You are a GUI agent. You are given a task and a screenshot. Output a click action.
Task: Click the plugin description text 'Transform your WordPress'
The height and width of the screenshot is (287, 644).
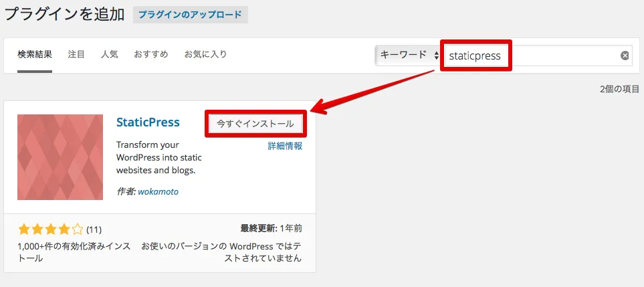click(x=159, y=157)
